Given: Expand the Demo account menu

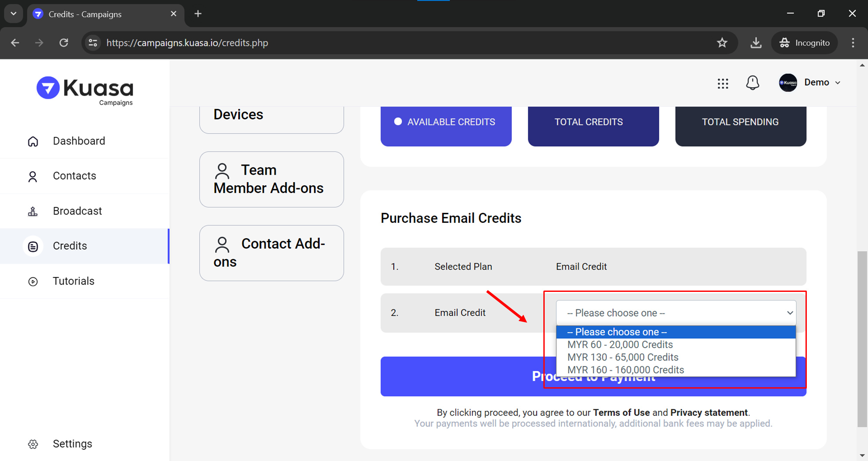Looking at the screenshot, I should click(810, 82).
